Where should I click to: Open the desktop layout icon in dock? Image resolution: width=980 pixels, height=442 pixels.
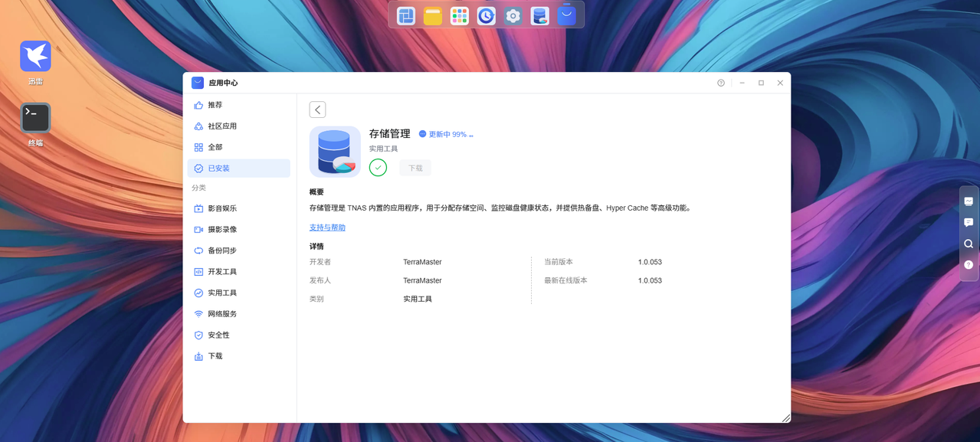406,15
